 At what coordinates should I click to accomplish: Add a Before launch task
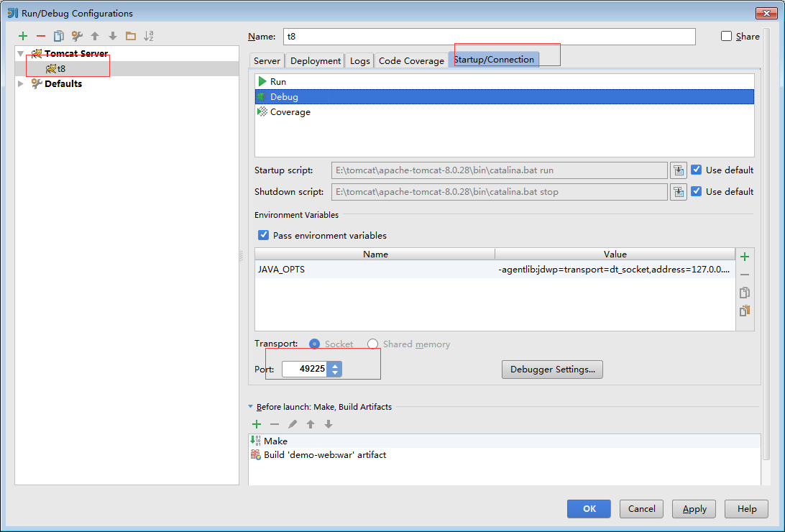click(257, 424)
